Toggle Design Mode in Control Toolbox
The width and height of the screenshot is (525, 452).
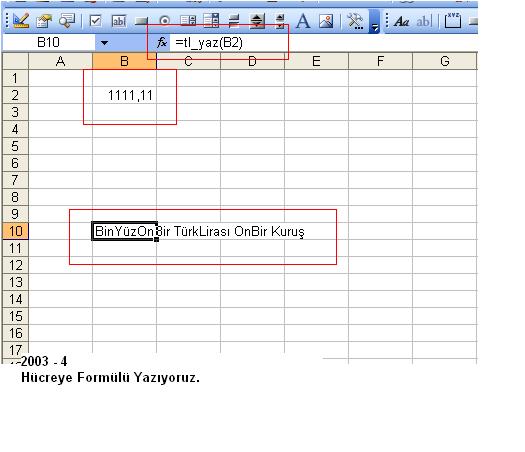(x=21, y=21)
